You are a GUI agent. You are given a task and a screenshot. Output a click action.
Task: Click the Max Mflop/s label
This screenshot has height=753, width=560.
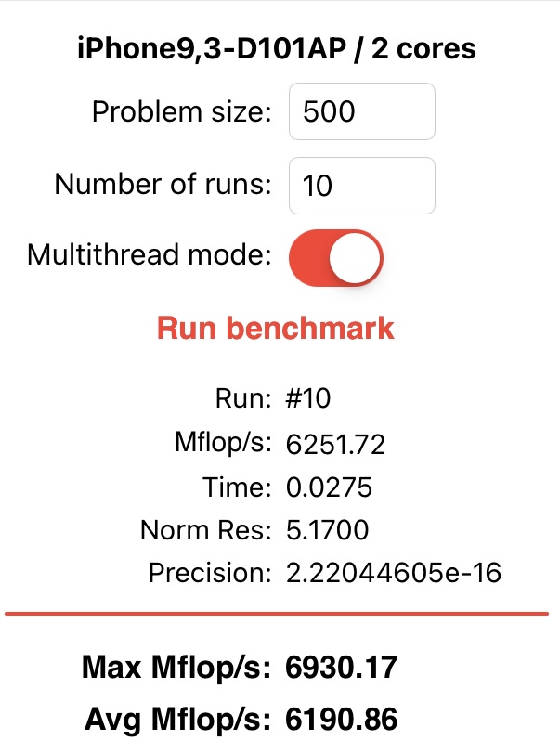[176, 667]
